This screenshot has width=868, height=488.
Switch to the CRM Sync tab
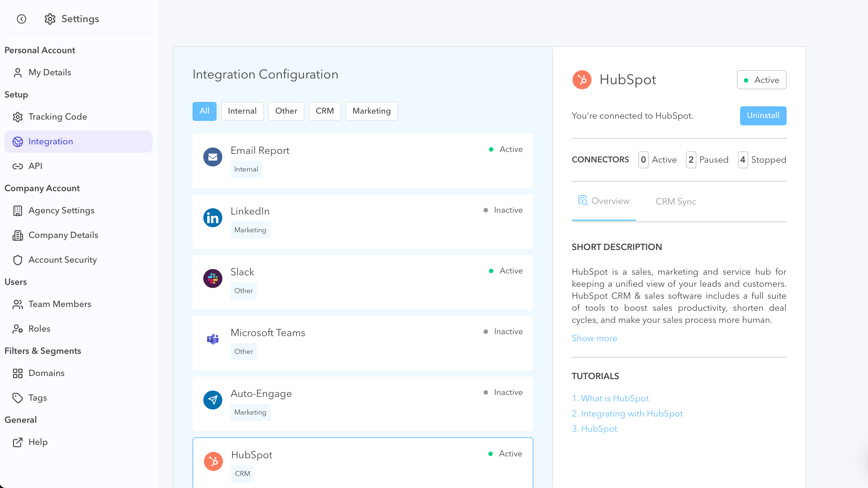(x=675, y=201)
